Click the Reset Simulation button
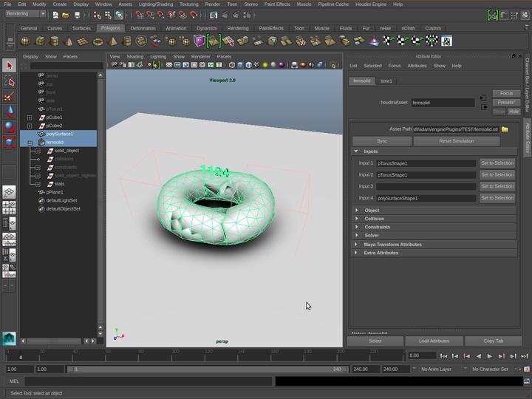The width and height of the screenshot is (532, 399). [x=456, y=141]
